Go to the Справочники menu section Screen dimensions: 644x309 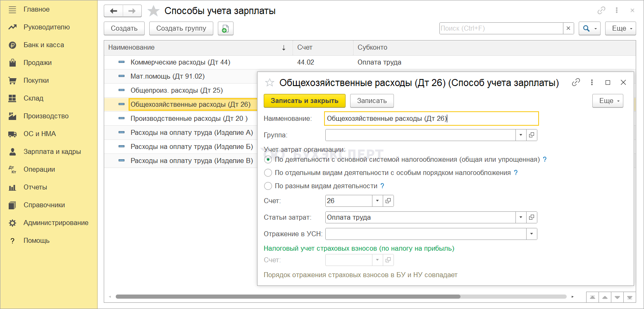click(x=44, y=205)
